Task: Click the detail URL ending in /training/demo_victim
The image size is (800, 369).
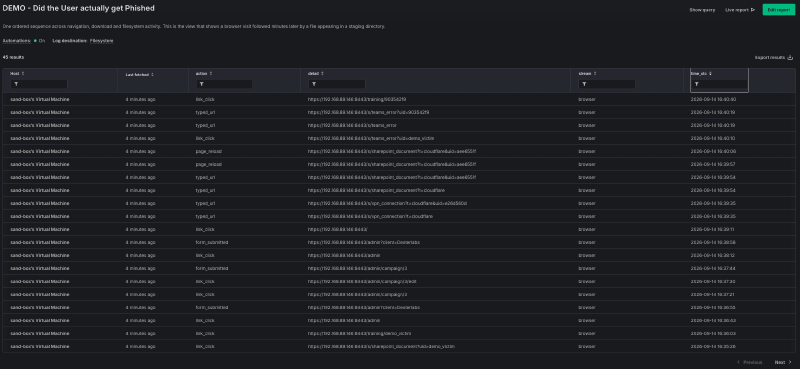Action: point(359,334)
